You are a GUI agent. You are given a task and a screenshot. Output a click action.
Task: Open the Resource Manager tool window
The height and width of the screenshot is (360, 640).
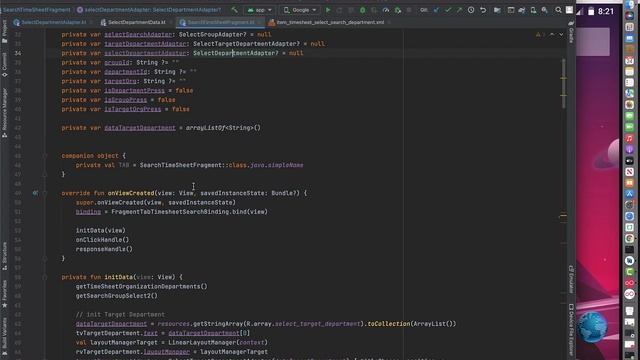(4, 112)
